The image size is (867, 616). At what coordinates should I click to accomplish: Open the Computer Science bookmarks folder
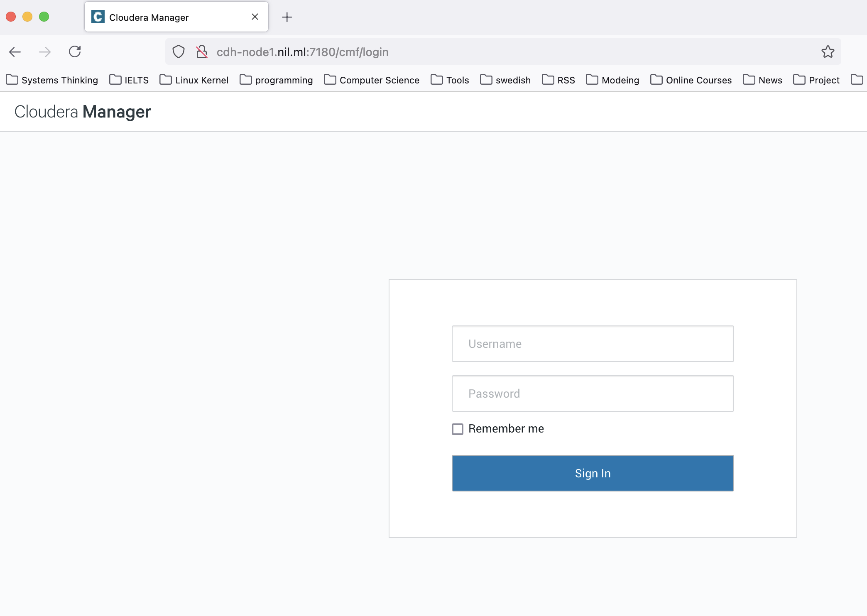[372, 80]
